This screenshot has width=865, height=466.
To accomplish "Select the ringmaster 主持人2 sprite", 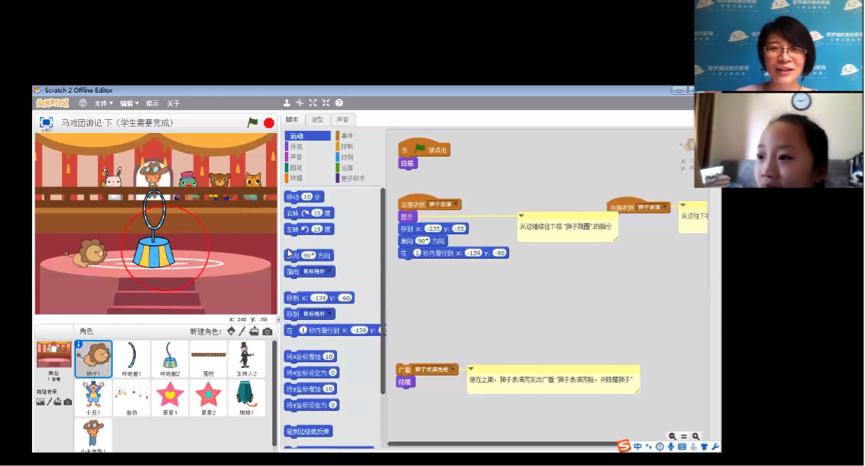I will click(x=246, y=358).
